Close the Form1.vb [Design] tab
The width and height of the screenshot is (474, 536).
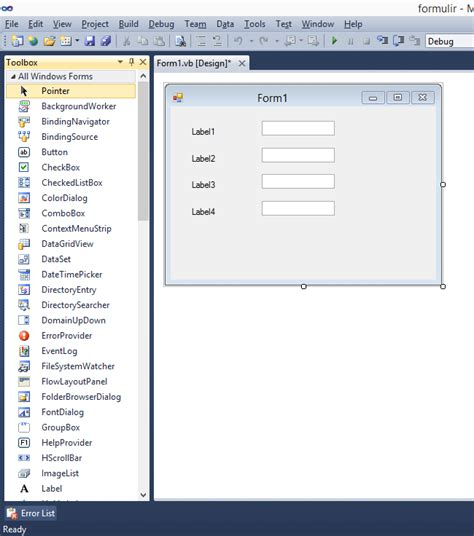tap(242, 63)
